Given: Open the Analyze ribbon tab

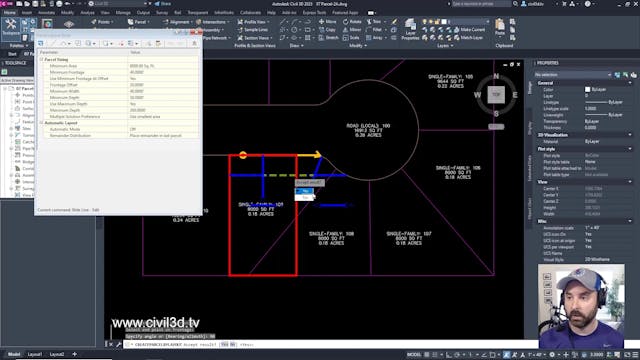Looking at the screenshot, I should [87, 13].
